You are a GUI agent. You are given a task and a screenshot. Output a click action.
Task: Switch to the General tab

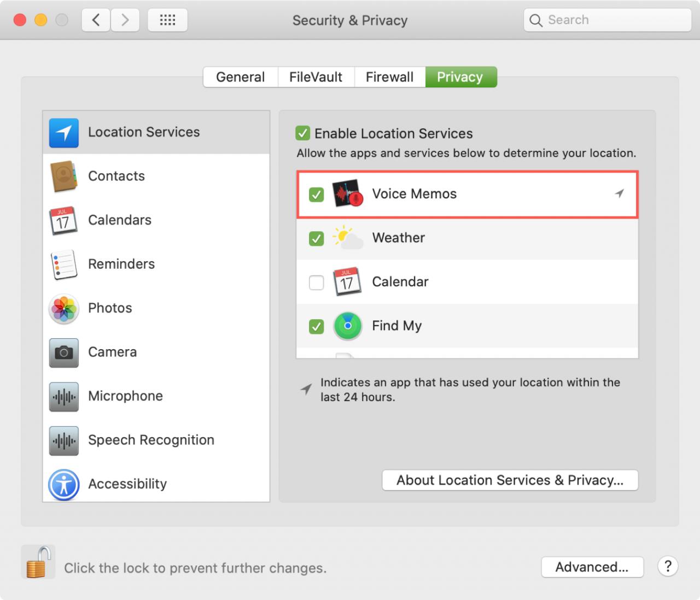[x=241, y=77]
